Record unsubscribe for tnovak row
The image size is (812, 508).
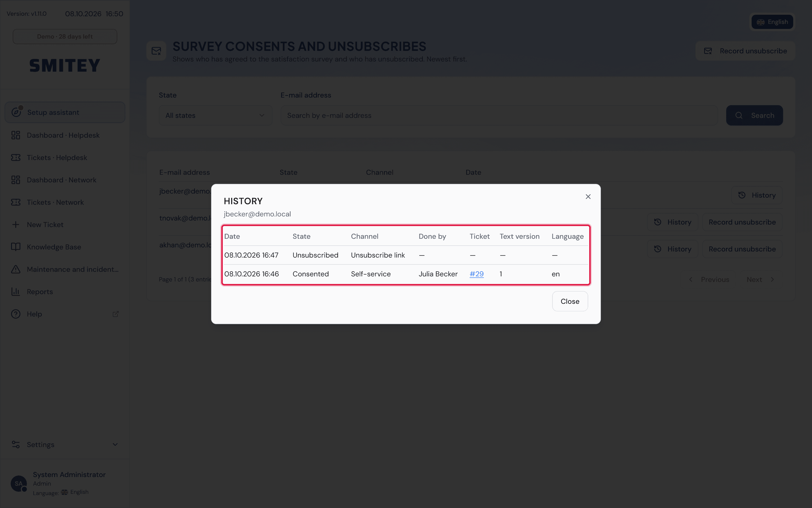[742, 222]
